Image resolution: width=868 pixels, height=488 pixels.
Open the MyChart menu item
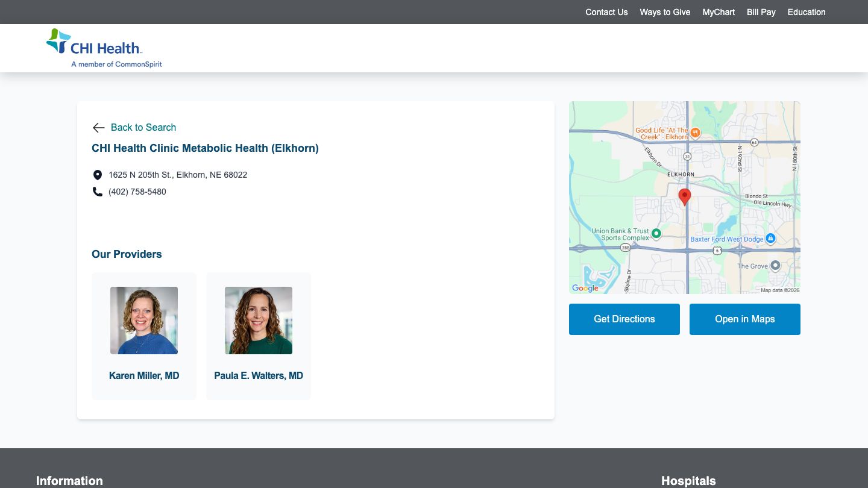[719, 12]
